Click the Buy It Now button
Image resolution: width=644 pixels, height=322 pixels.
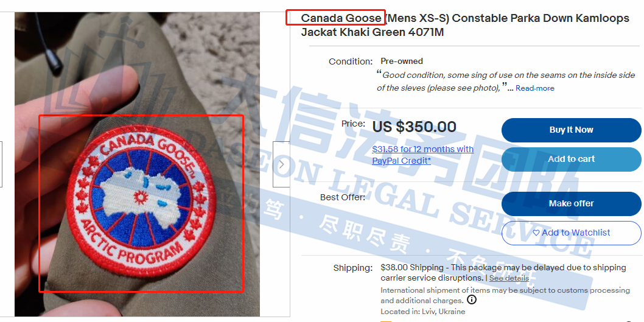(x=572, y=130)
